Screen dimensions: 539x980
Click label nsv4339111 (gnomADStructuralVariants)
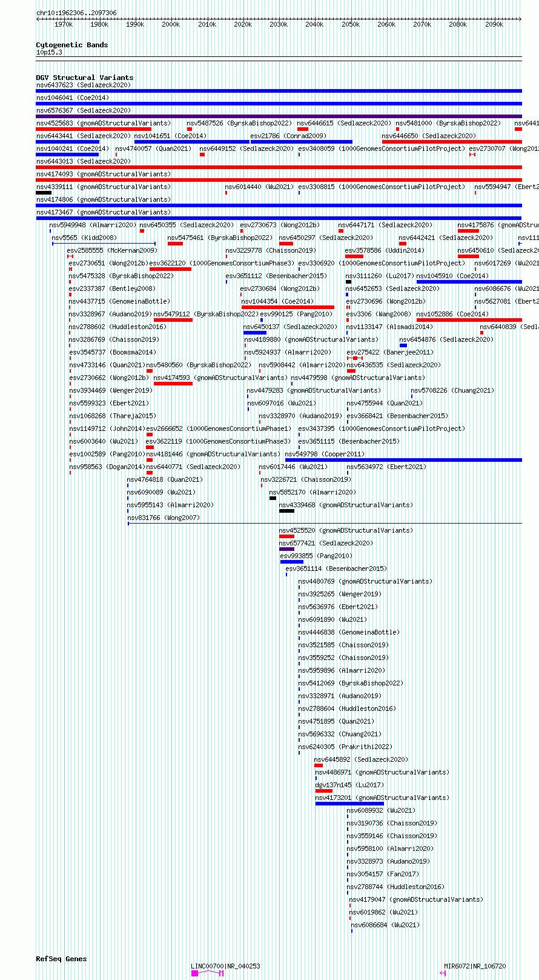coord(104,187)
